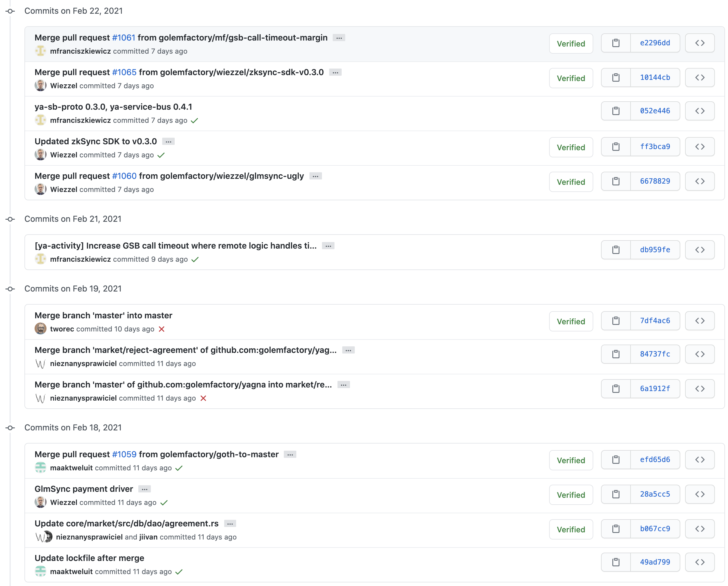Image resolution: width=728 pixels, height=586 pixels.
Task: Show more of ya-activity GSB timeout commit
Action: coord(328,246)
